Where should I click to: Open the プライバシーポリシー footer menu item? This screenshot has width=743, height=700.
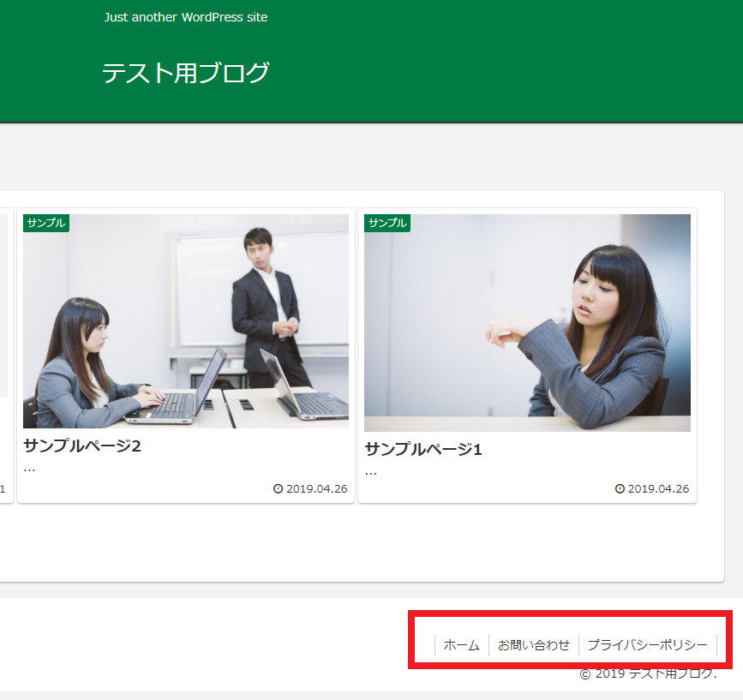[649, 645]
